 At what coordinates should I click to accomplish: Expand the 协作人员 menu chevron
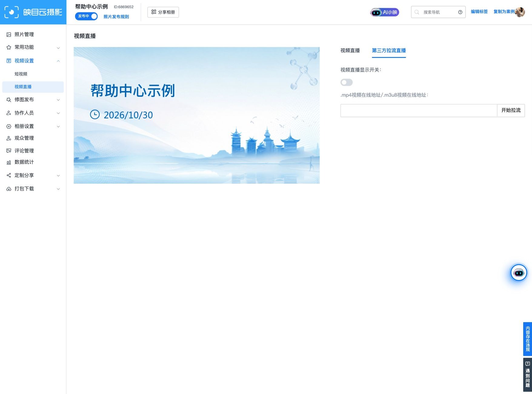58,113
